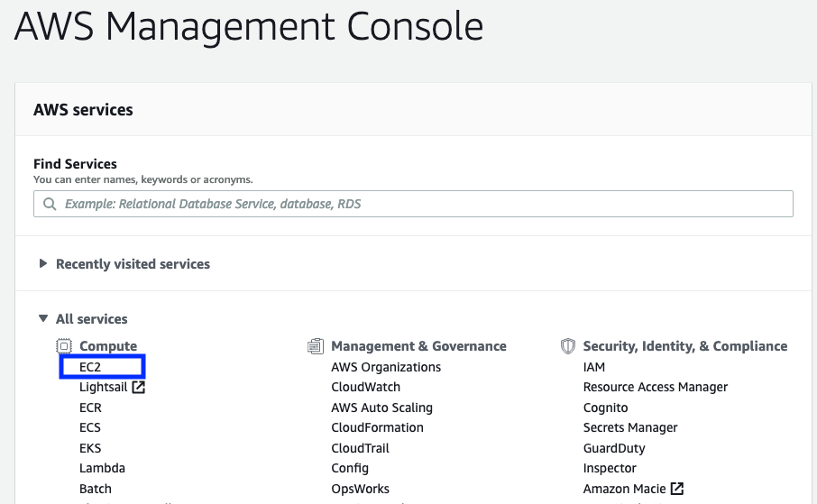Open AWS Auto Scaling
Image resolution: width=817 pixels, height=504 pixels.
click(x=382, y=408)
